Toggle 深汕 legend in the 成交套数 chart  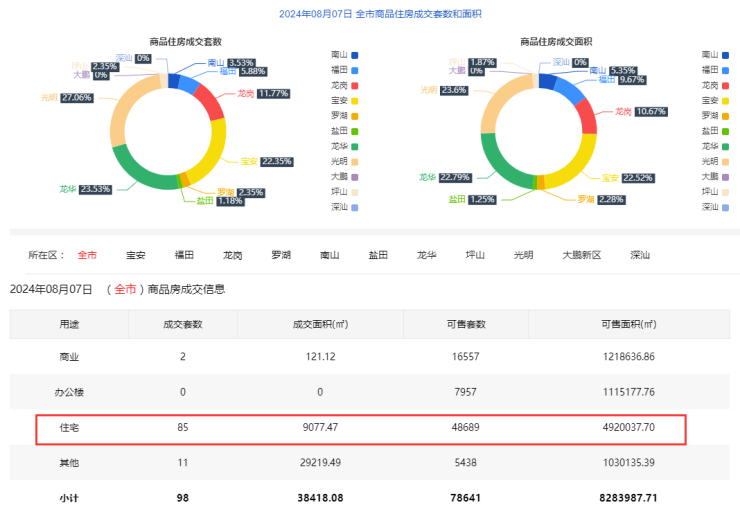[343, 207]
